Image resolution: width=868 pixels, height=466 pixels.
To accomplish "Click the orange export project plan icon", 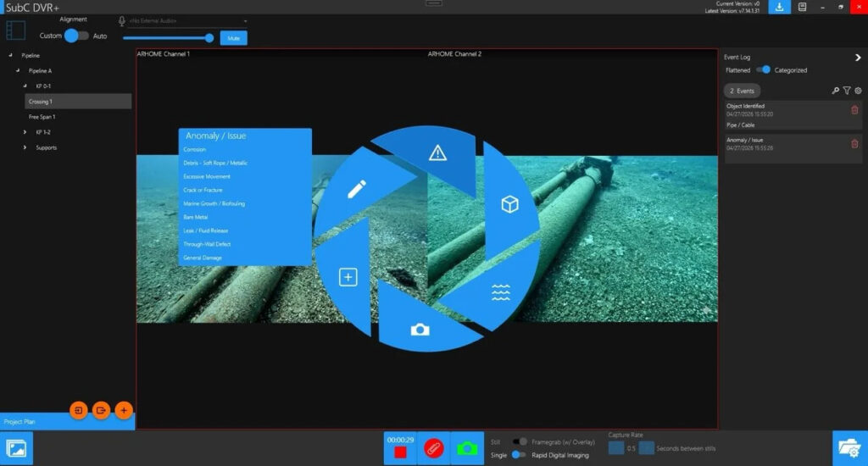I will pos(101,410).
